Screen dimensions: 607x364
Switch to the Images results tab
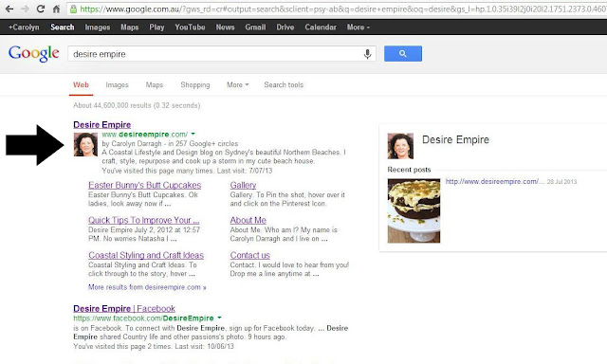point(117,84)
